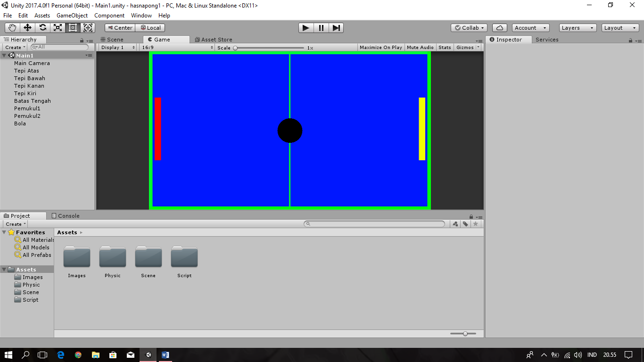644x362 pixels.
Task: Open the Display 1 dropdown
Action: pyautogui.click(x=117, y=47)
